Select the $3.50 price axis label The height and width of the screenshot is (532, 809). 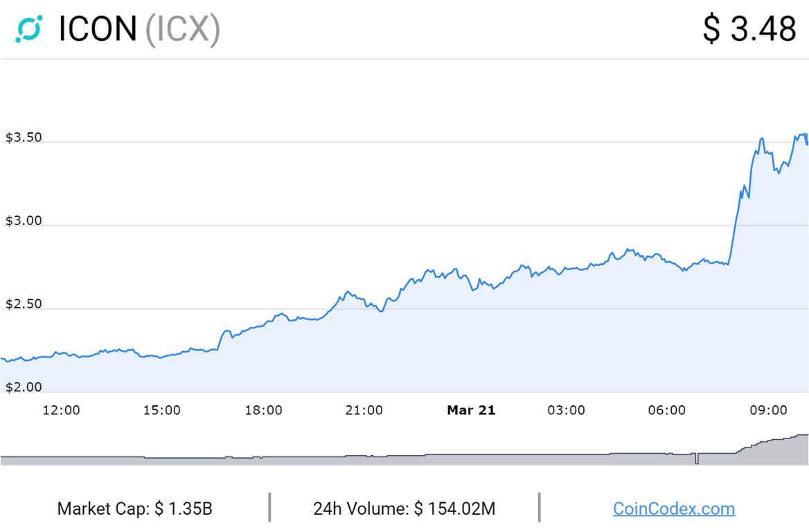point(24,137)
